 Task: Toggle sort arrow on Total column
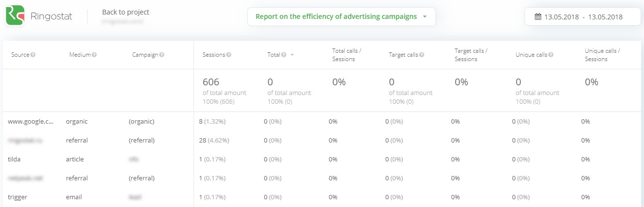pyautogui.click(x=292, y=55)
